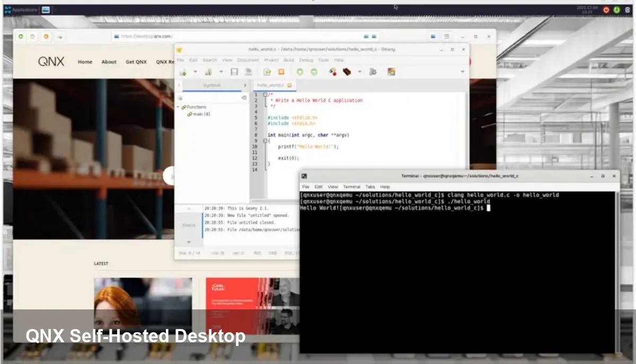Reload the page in the browser
The image size is (636, 364).
click(x=46, y=37)
